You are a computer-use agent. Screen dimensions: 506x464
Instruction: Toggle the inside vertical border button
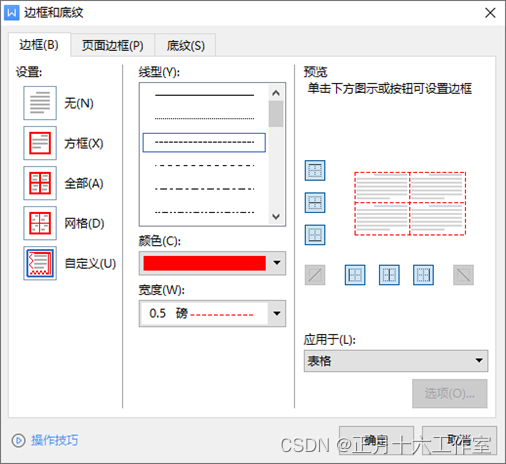389,275
